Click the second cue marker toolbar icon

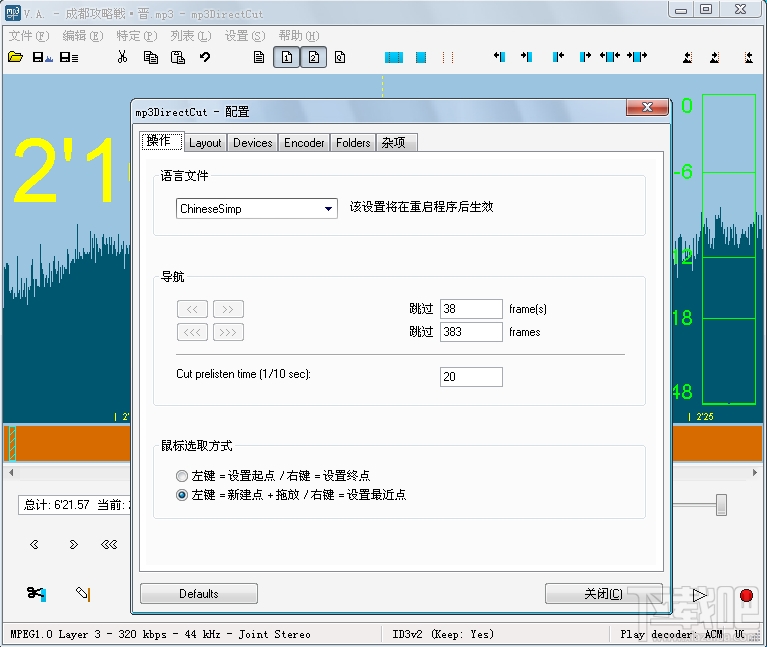[715, 57]
